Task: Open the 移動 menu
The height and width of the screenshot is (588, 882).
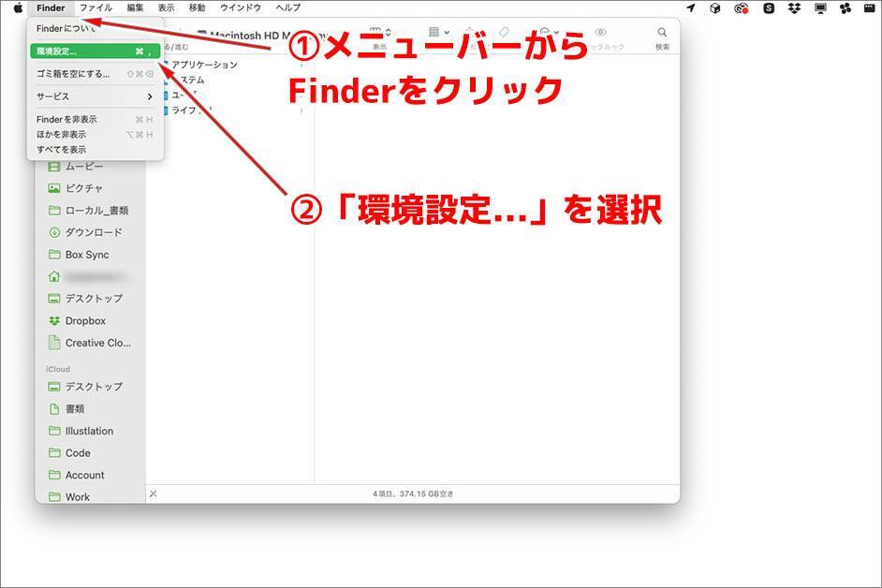Action: 197,7
